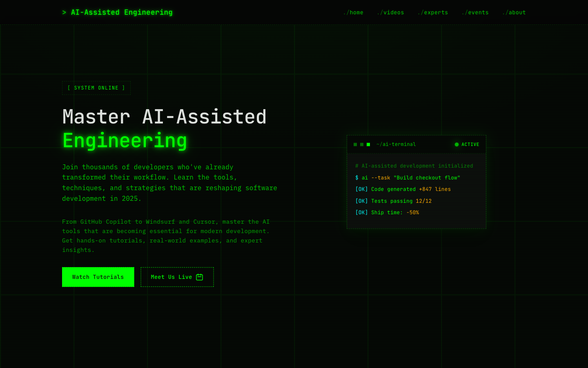Select the 'Tests passing 12/12' line

[x=393, y=201]
